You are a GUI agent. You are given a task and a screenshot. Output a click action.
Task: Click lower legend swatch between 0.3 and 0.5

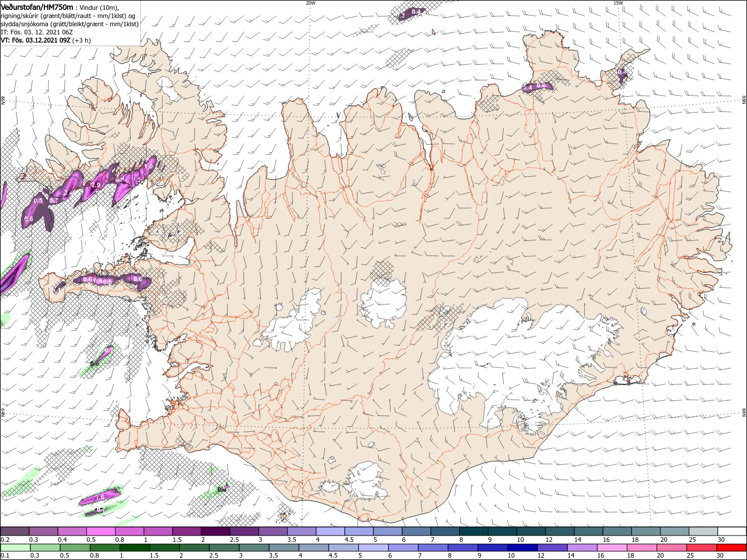coord(44,548)
